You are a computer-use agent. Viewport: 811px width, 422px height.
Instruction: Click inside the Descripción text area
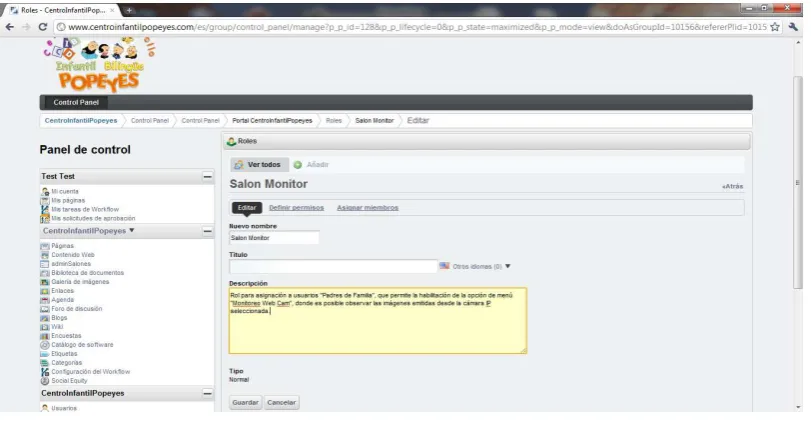(x=378, y=321)
